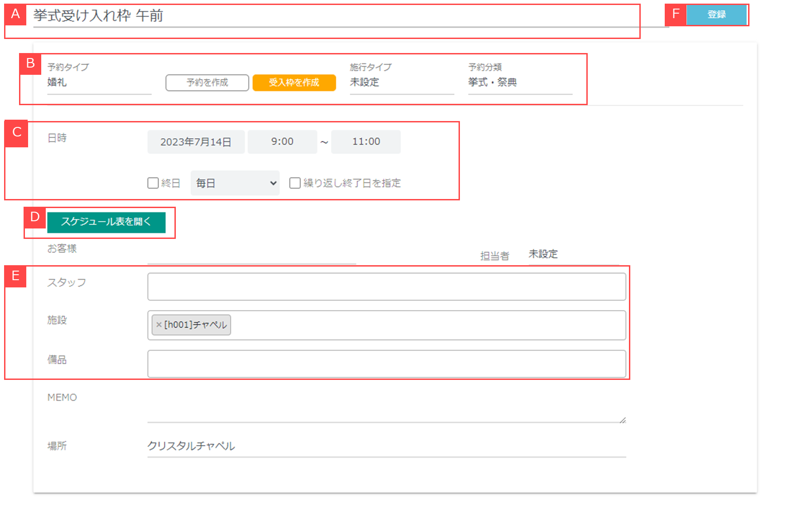Click the MEMO textarea resize handle
812x510 pixels.
tap(623, 420)
